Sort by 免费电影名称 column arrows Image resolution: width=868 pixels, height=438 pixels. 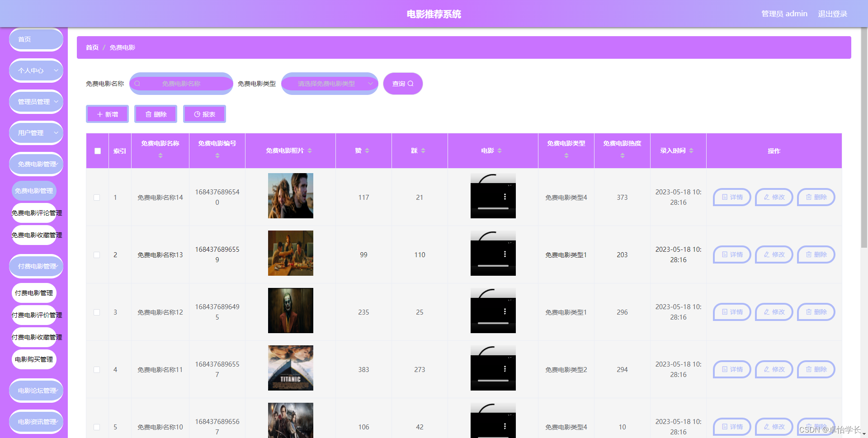[x=160, y=155]
